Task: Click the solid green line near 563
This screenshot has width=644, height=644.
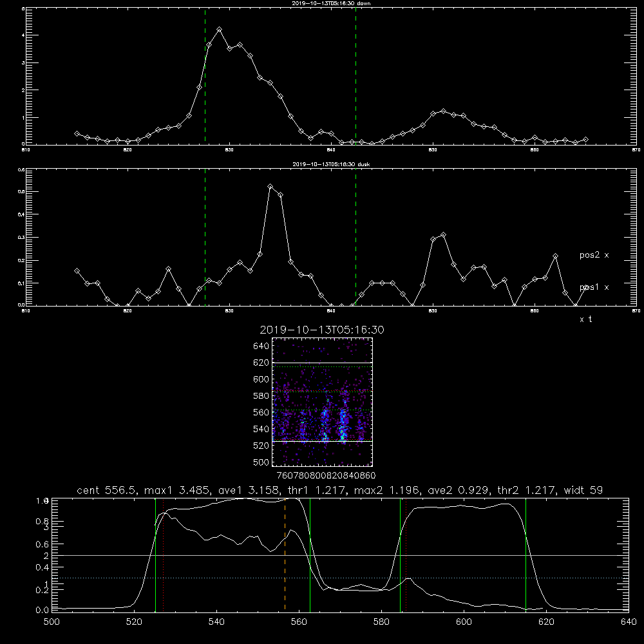Action: coord(310,554)
